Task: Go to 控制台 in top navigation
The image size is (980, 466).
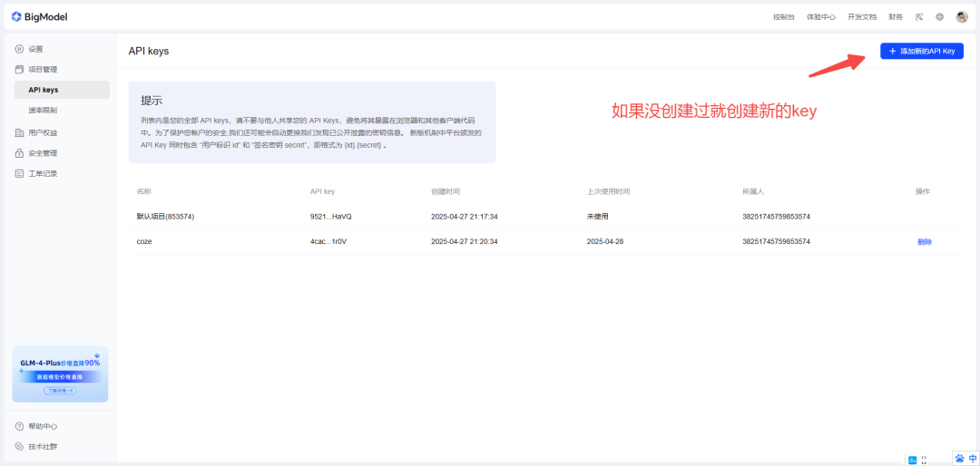Action: click(784, 17)
